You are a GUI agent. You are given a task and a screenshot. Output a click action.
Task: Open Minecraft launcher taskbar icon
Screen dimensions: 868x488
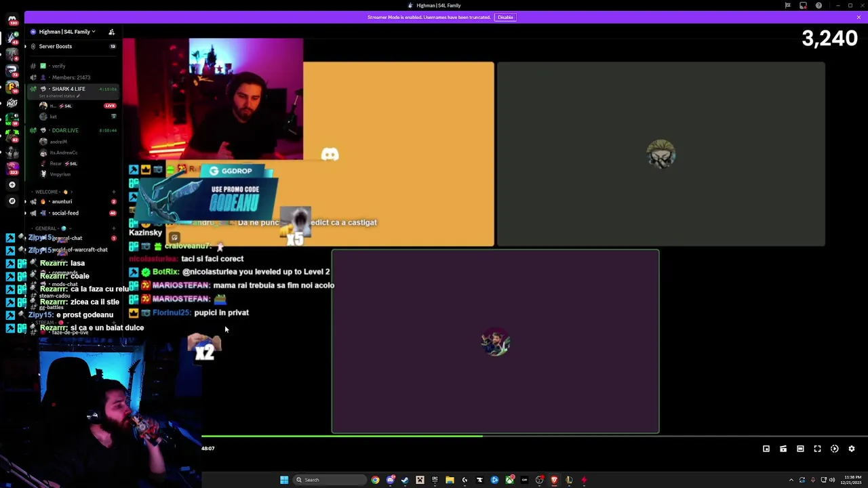[420, 480]
